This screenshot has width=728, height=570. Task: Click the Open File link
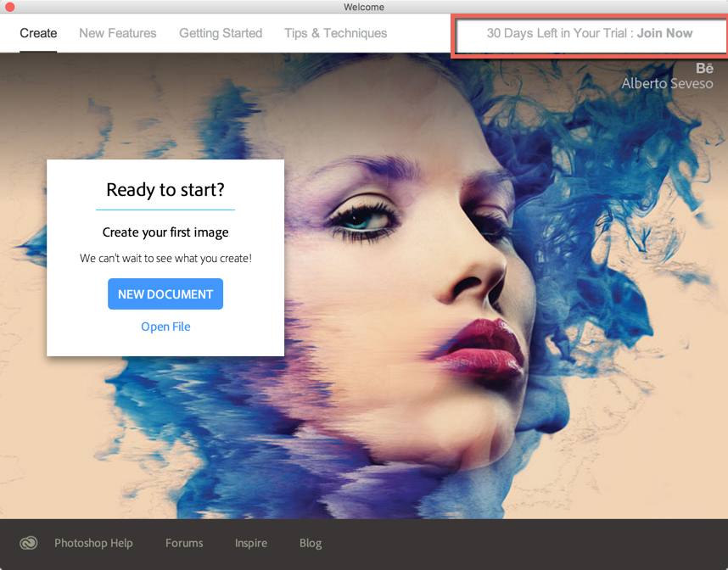pyautogui.click(x=165, y=327)
